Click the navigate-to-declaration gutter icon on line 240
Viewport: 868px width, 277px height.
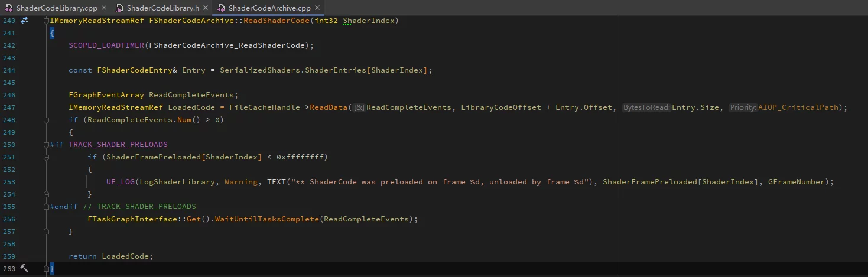point(24,21)
